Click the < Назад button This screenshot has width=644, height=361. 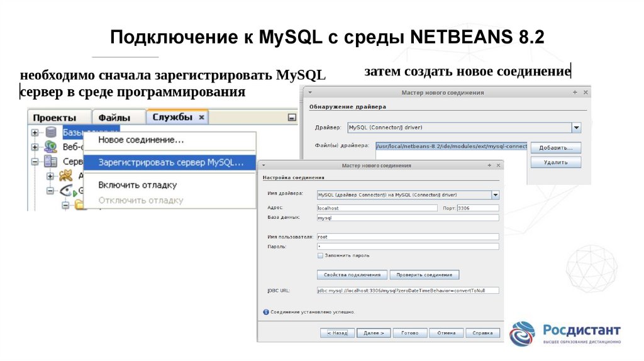click(x=337, y=333)
